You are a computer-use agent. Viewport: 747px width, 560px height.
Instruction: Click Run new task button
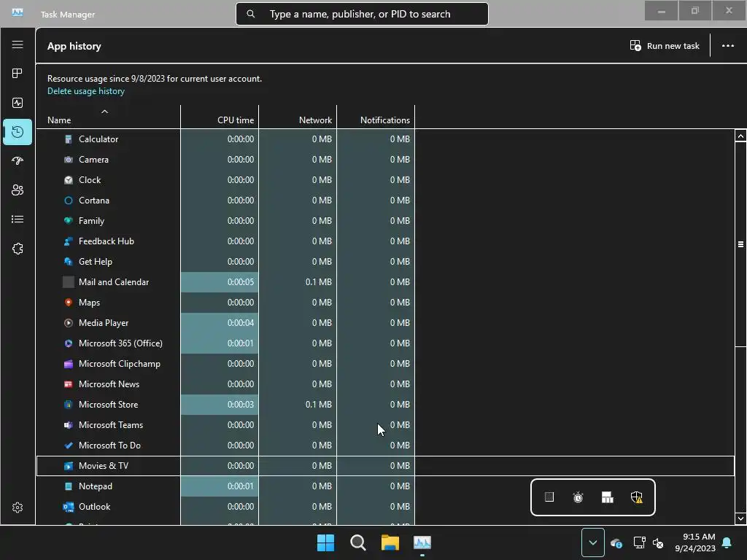click(665, 46)
